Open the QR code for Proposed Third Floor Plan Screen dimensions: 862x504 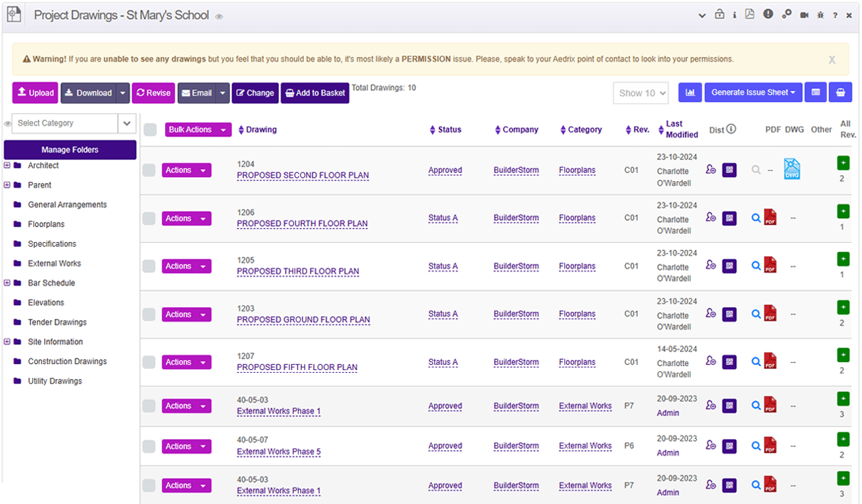(729, 266)
